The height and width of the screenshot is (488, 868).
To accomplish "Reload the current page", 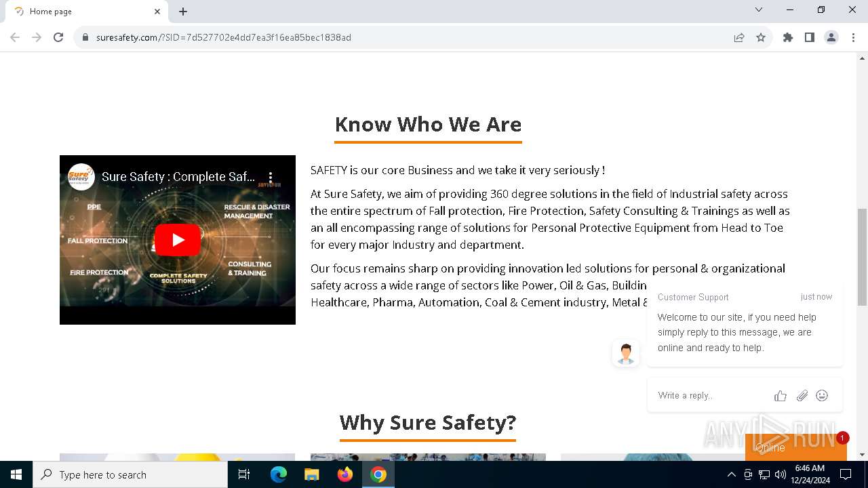I will 58,37.
